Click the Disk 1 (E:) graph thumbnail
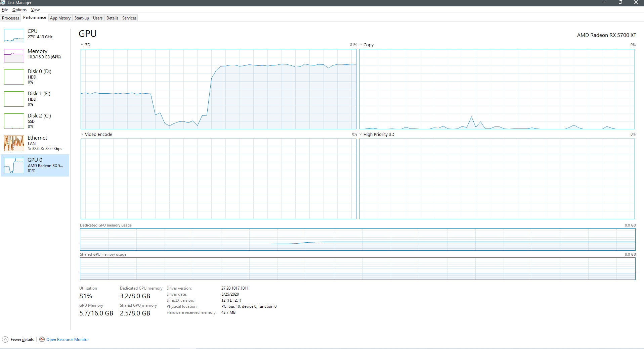 click(14, 99)
